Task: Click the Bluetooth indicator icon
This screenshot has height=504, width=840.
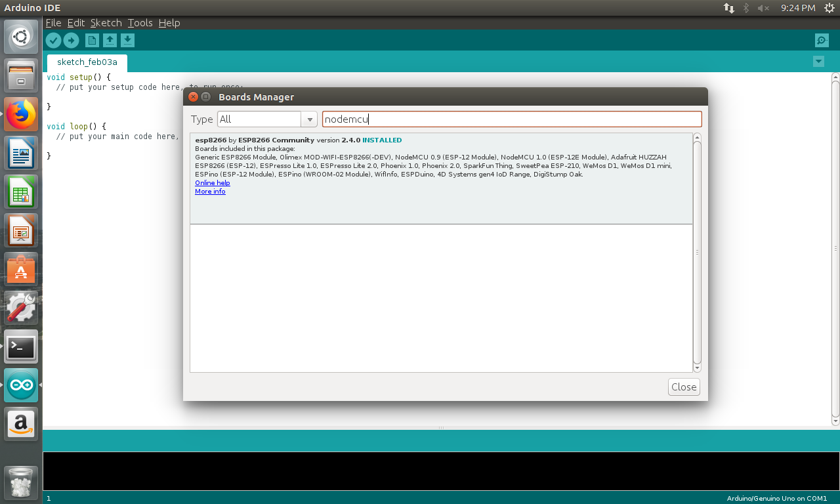Action: tap(746, 8)
